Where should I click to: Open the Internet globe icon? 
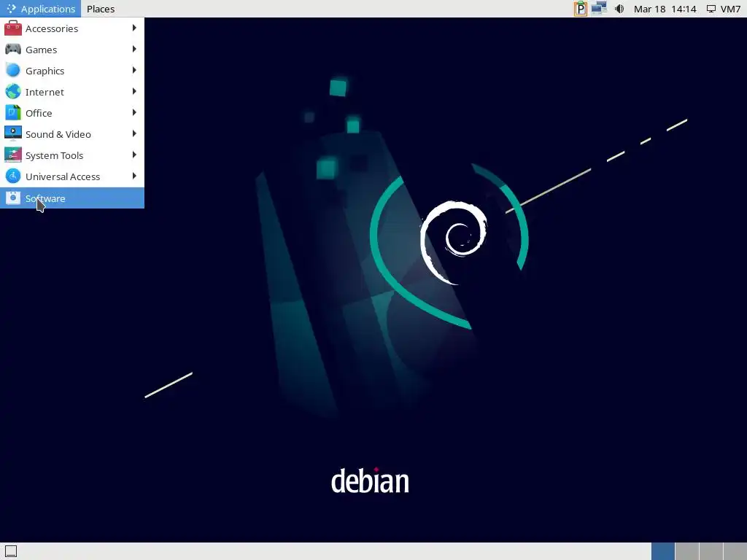pos(13,91)
